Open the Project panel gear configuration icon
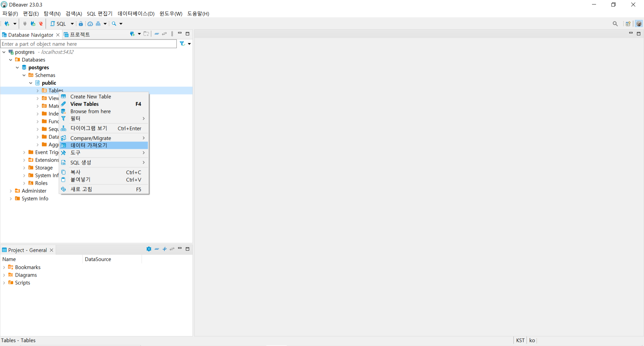The height and width of the screenshot is (346, 644). click(x=149, y=249)
